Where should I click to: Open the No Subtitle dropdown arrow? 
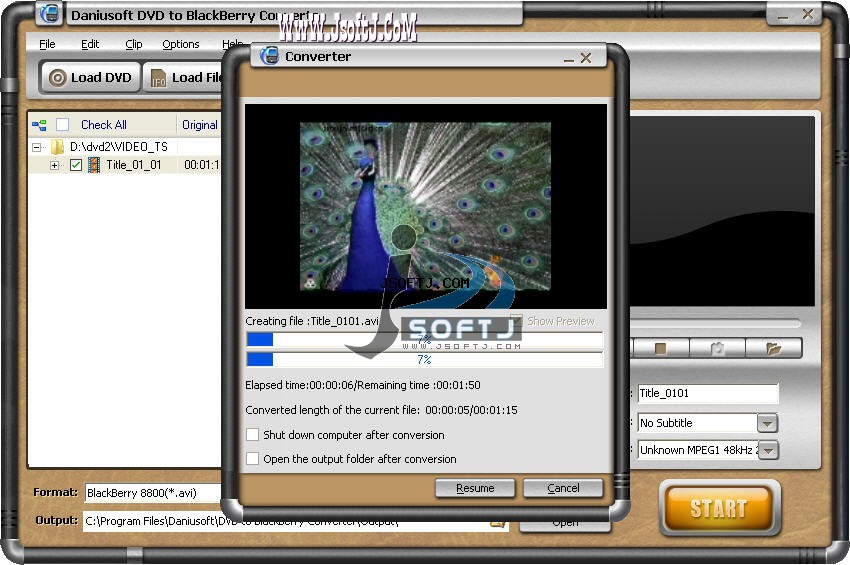[x=767, y=423]
